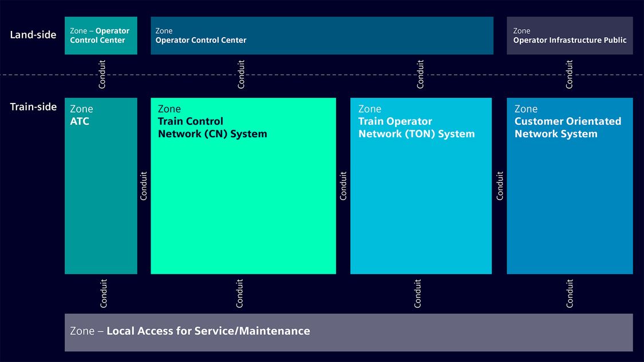
Task: Click the Customer Orientated Network System zone
Action: click(570, 186)
